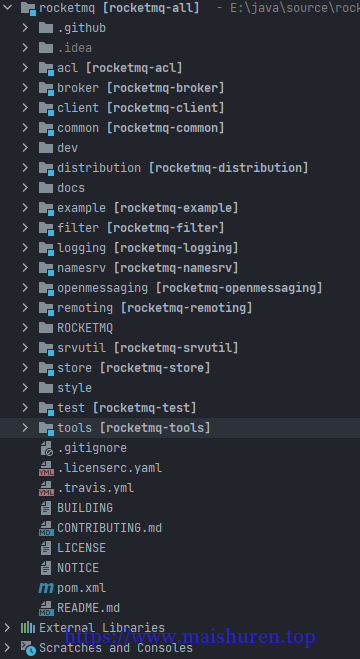Click the Scratches and Consoles icon
This screenshot has height=659, width=360.
pyautogui.click(x=29, y=648)
